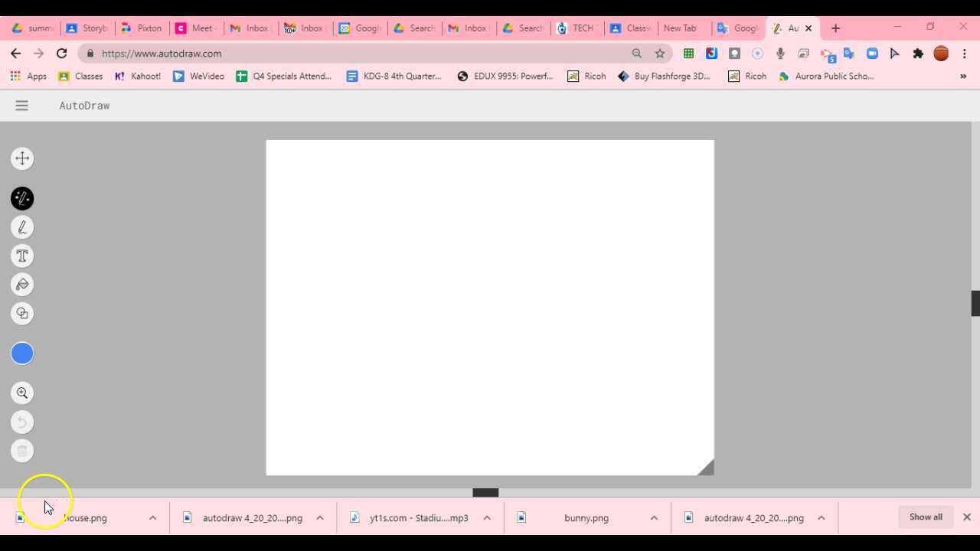Screen dimensions: 980x551
Task: Choose the Fill tool
Action: pos(21,284)
